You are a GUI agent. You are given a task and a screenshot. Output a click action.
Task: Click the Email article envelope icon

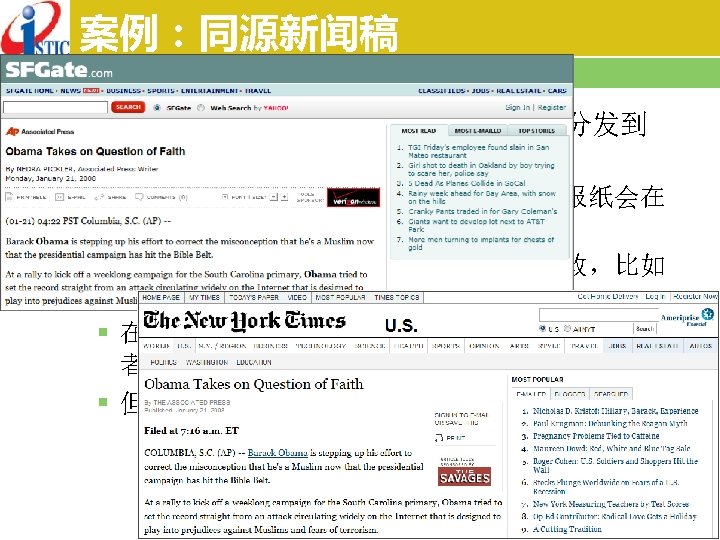[59, 197]
